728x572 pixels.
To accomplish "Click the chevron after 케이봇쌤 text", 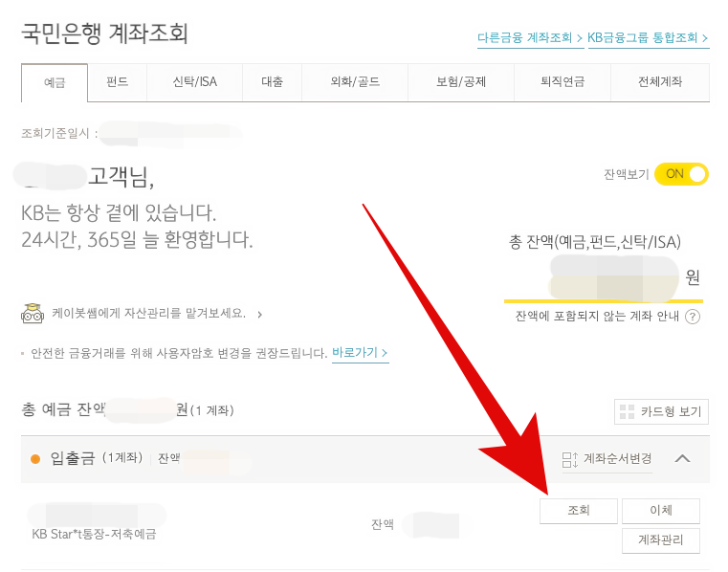I will (259, 315).
